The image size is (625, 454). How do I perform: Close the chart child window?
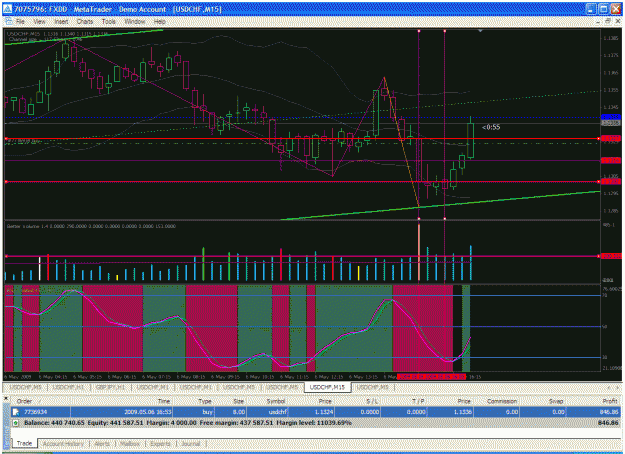pos(618,22)
